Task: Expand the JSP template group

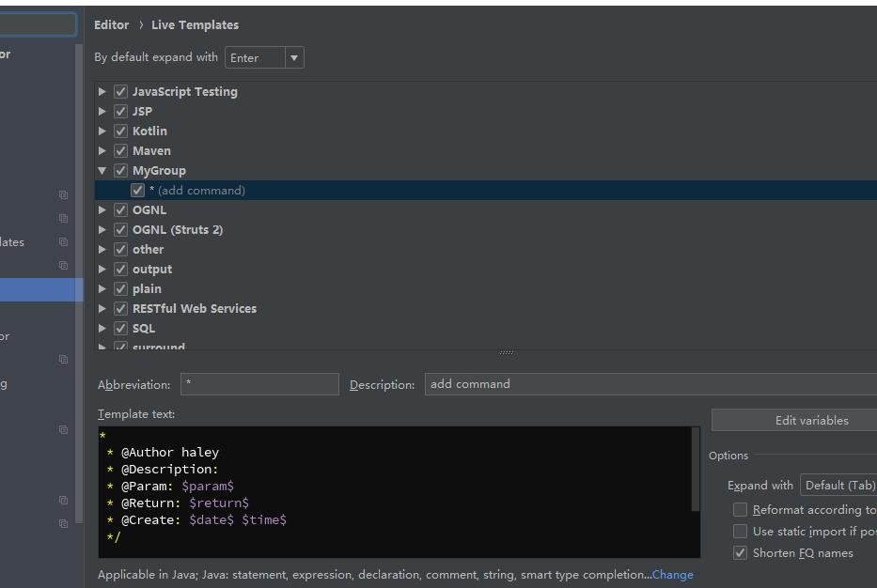Action: click(102, 111)
